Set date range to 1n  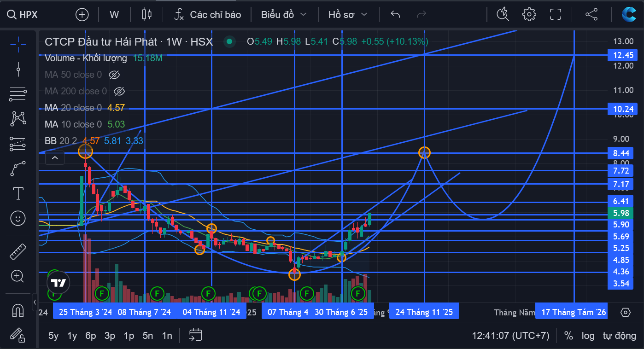pyautogui.click(x=167, y=336)
